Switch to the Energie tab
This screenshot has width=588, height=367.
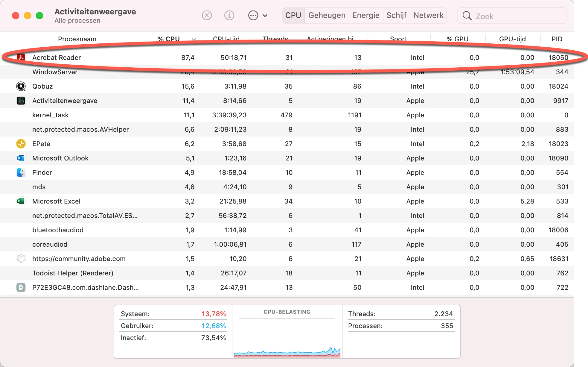365,15
